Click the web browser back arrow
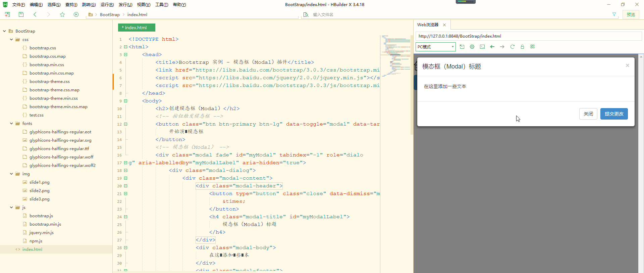644x273 pixels. [492, 47]
